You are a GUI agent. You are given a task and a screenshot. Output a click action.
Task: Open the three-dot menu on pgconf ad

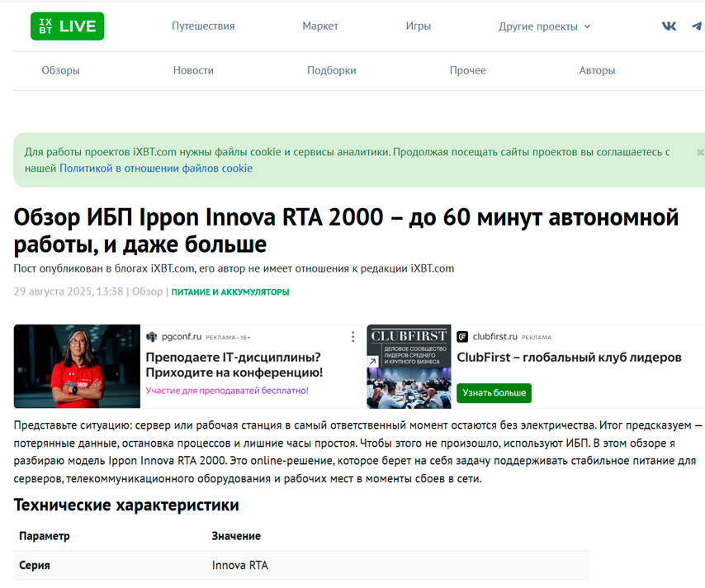pyautogui.click(x=353, y=337)
